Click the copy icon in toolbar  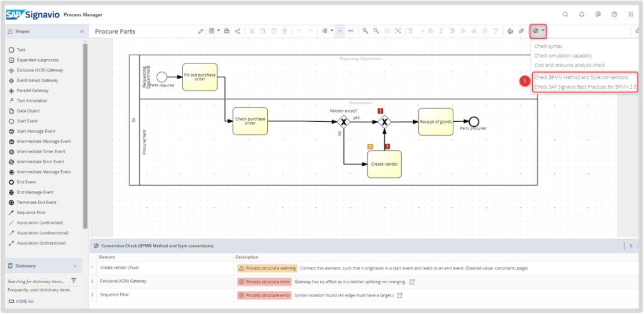(x=263, y=31)
